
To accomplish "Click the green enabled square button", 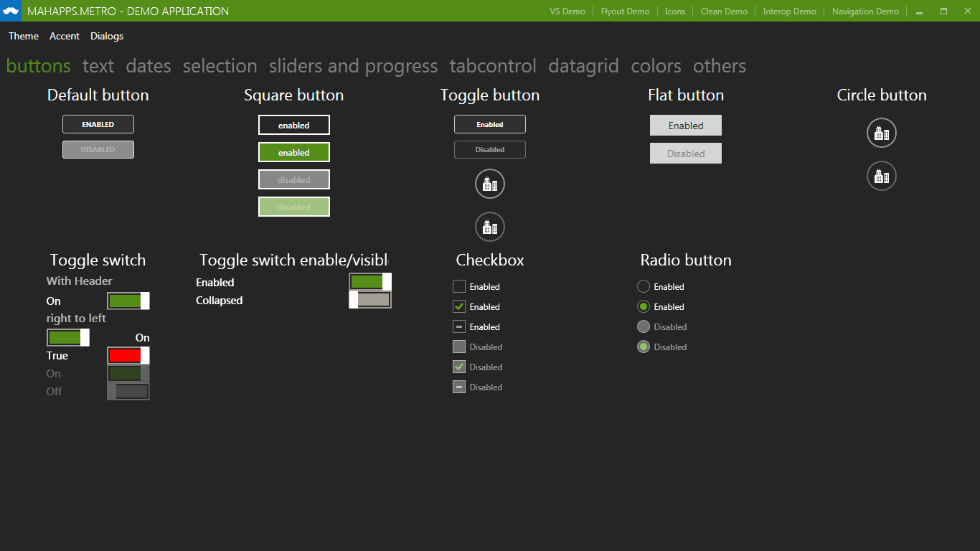I will tap(293, 152).
